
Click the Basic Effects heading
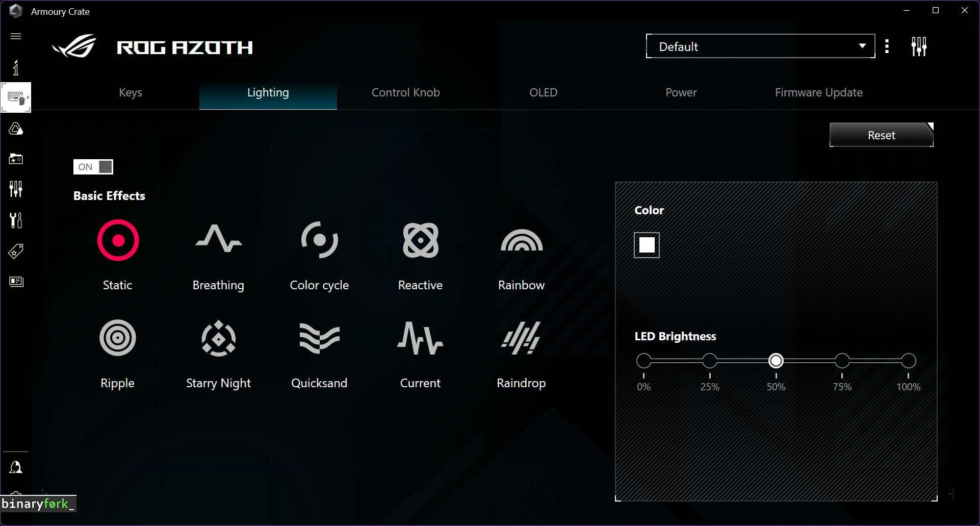click(109, 196)
